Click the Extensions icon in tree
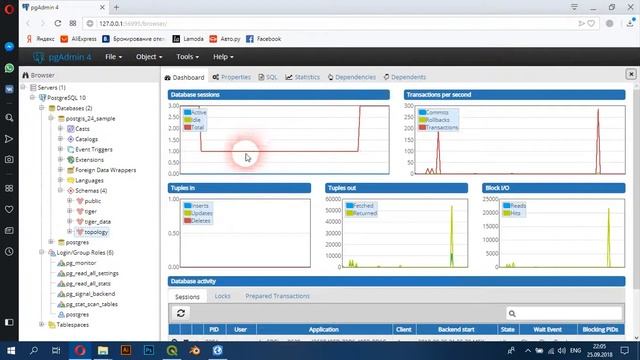This screenshot has height=360, width=640. pyautogui.click(x=70, y=160)
